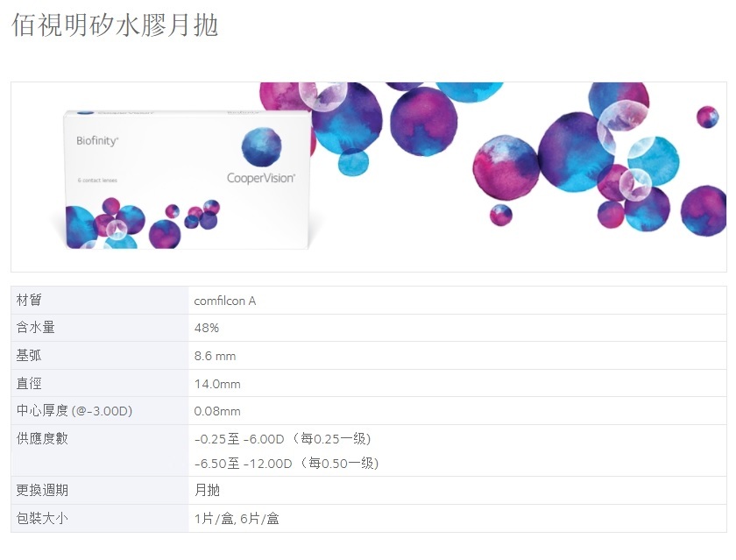The image size is (736, 560).
Task: Select the 基弧 row label
Action: 29,356
